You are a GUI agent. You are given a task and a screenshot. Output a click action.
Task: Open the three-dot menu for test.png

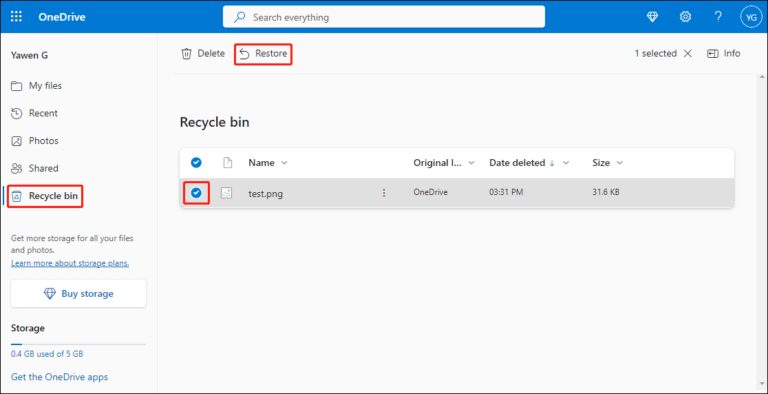(x=384, y=193)
